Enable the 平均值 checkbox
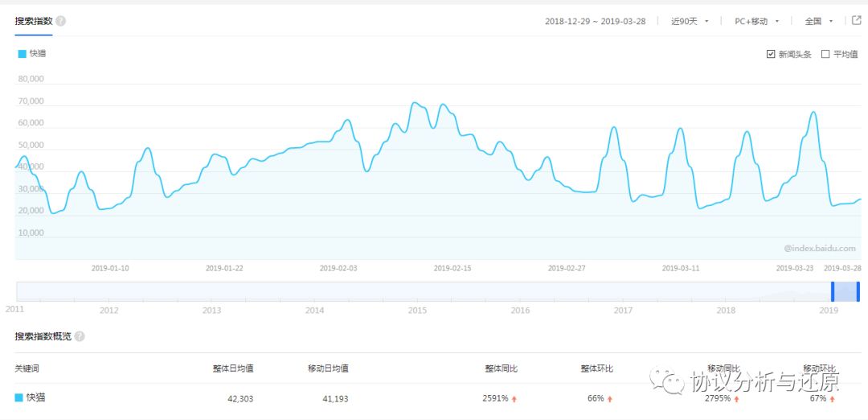The image size is (868, 420). (x=825, y=54)
